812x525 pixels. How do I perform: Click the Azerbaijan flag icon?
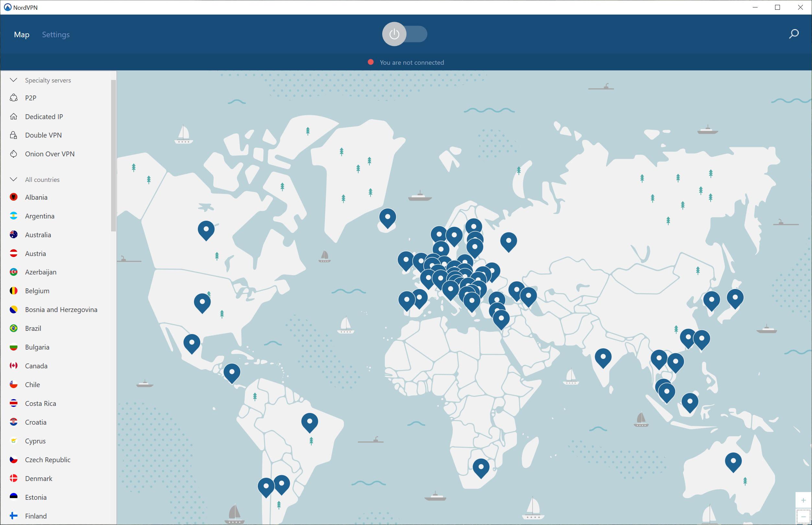[14, 272]
